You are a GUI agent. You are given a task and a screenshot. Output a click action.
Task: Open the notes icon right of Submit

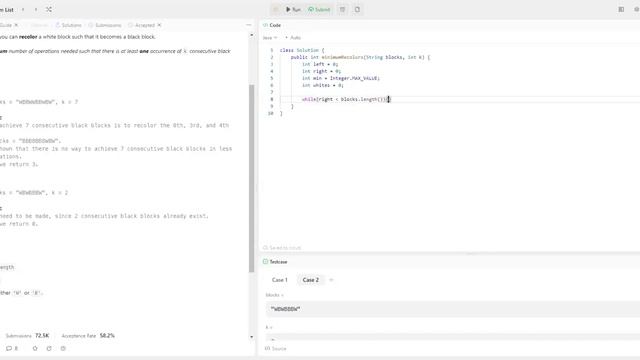tap(342, 9)
